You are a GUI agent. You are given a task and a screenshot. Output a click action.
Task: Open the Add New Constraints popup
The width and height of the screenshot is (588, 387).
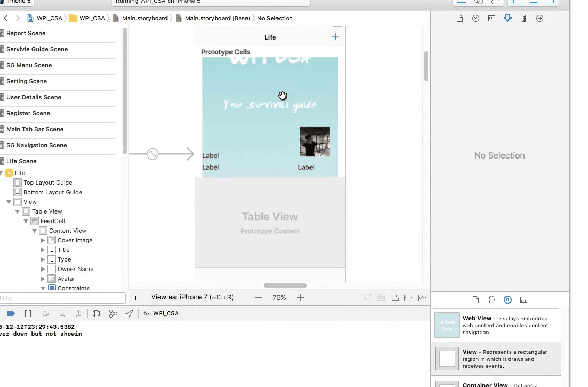tap(408, 298)
